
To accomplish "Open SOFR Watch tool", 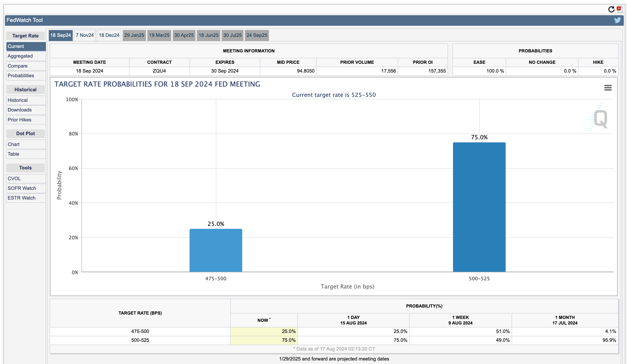I will 26,188.
